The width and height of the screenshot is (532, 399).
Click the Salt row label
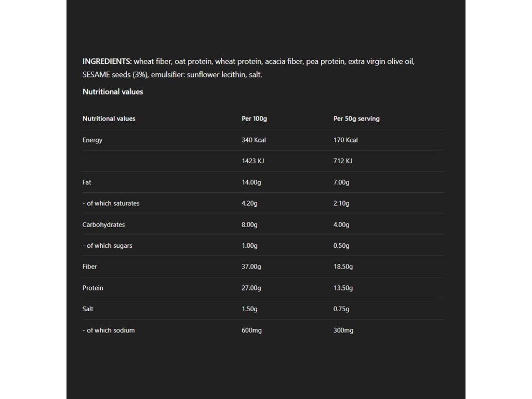(88, 309)
